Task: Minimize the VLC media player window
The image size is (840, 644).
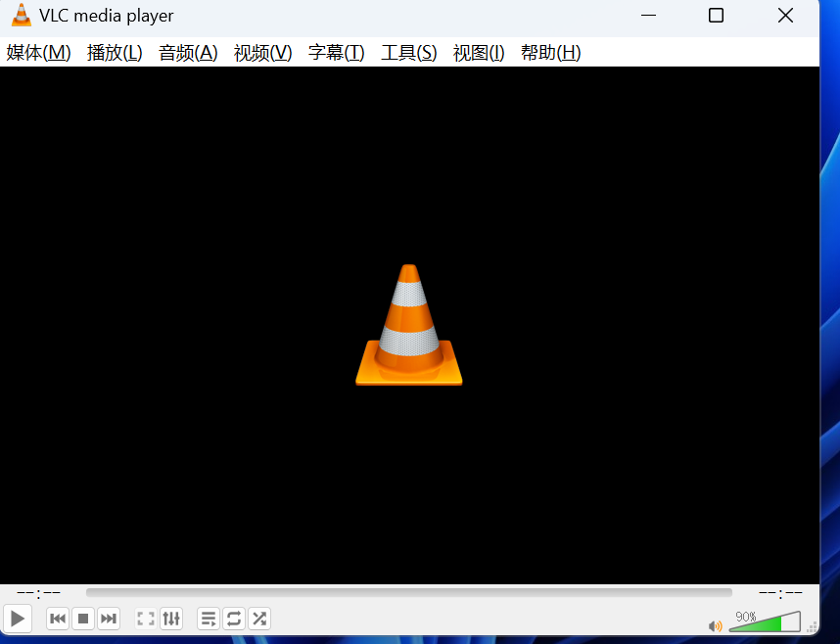Action: click(x=649, y=16)
